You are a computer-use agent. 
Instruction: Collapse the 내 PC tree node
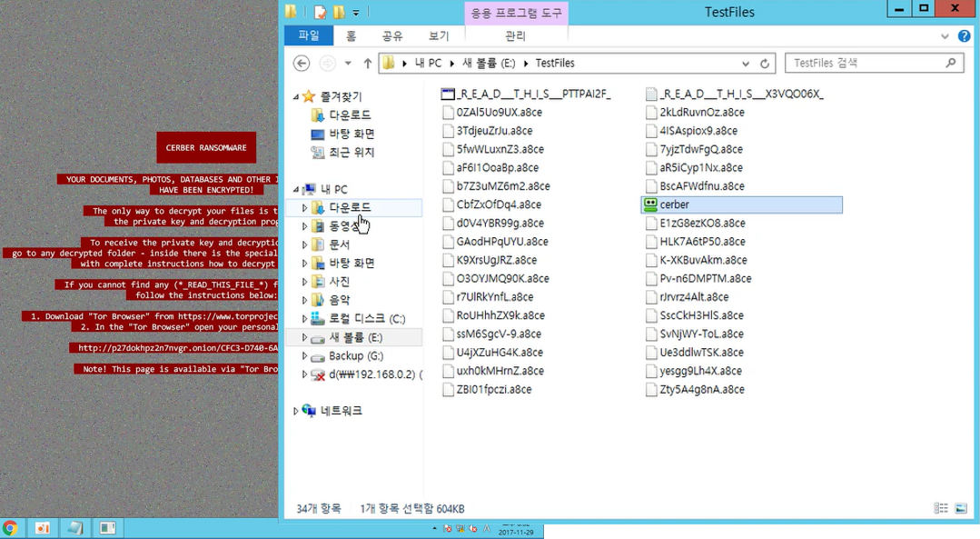tap(295, 189)
